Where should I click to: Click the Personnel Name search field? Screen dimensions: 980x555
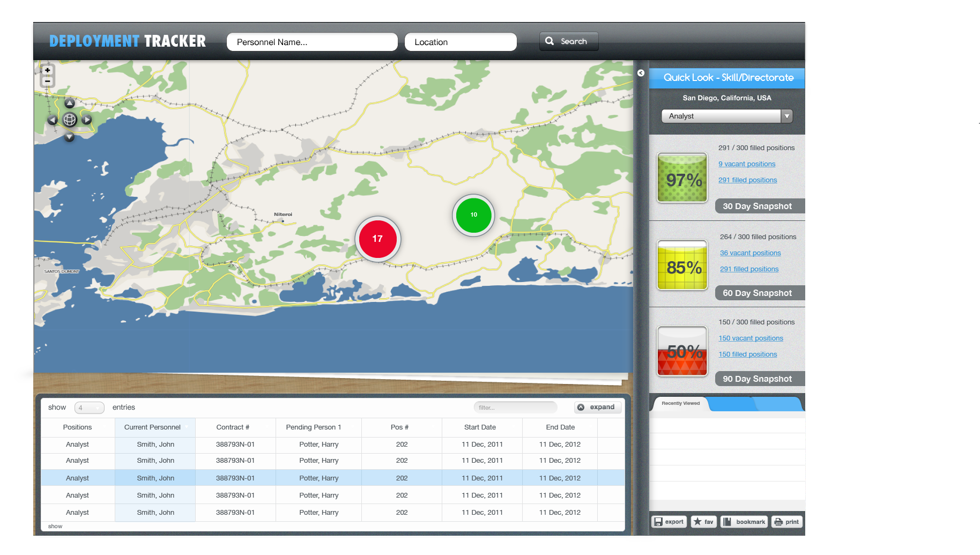[x=312, y=42]
